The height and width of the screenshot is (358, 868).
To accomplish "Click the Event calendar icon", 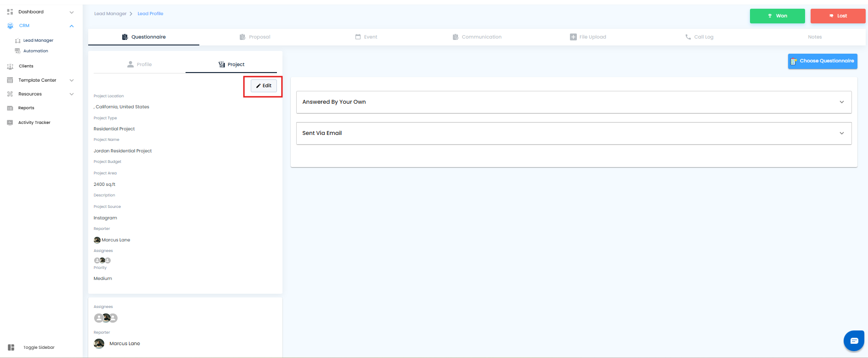I will 358,37.
